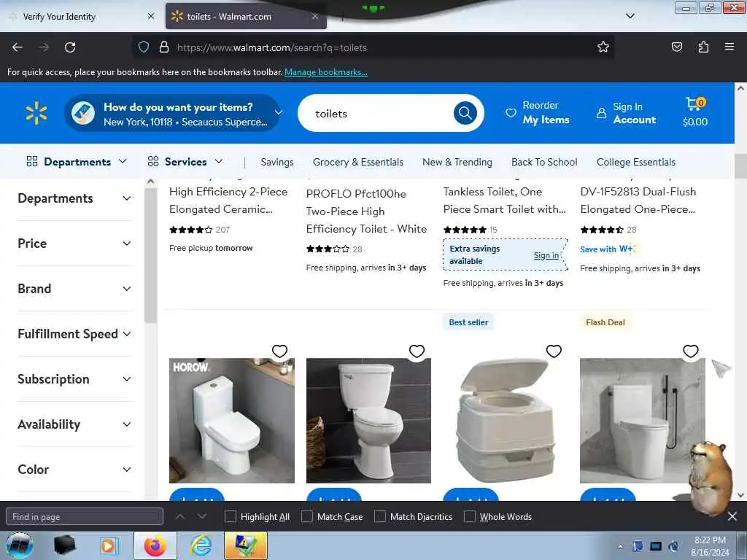Image resolution: width=747 pixels, height=560 pixels.
Task: Go to previous find result arrow
Action: point(180,516)
